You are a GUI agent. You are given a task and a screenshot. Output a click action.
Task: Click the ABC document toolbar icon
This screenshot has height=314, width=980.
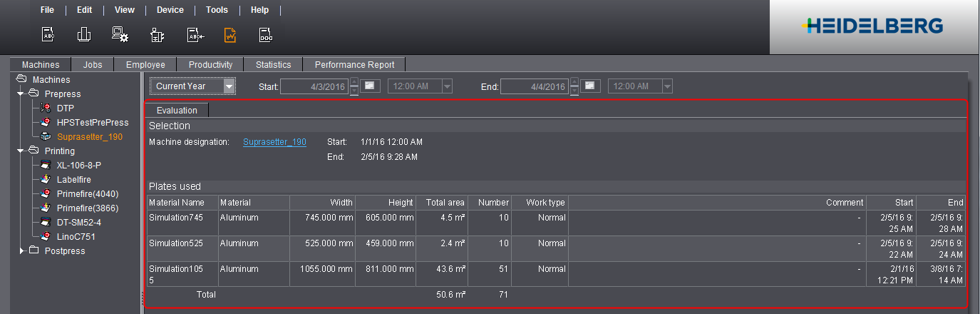tap(48, 34)
